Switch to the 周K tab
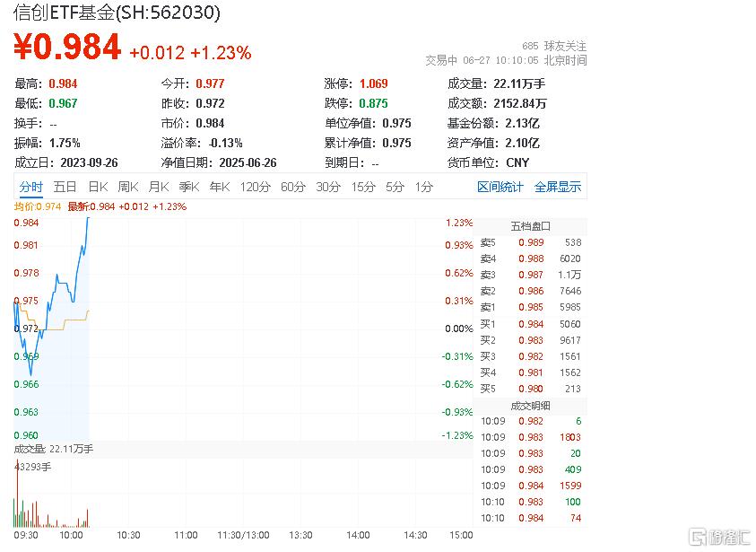 128,187
